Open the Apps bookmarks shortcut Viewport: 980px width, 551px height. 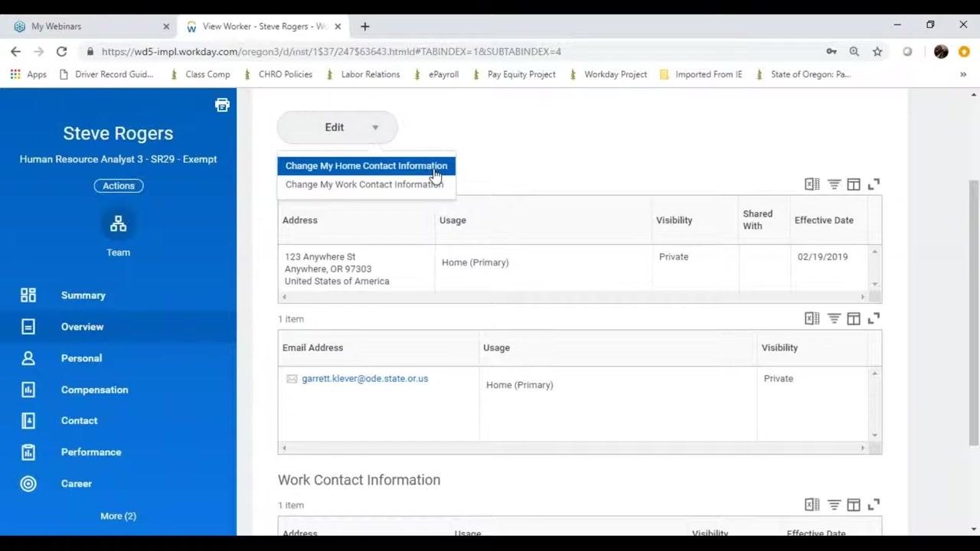click(x=28, y=74)
